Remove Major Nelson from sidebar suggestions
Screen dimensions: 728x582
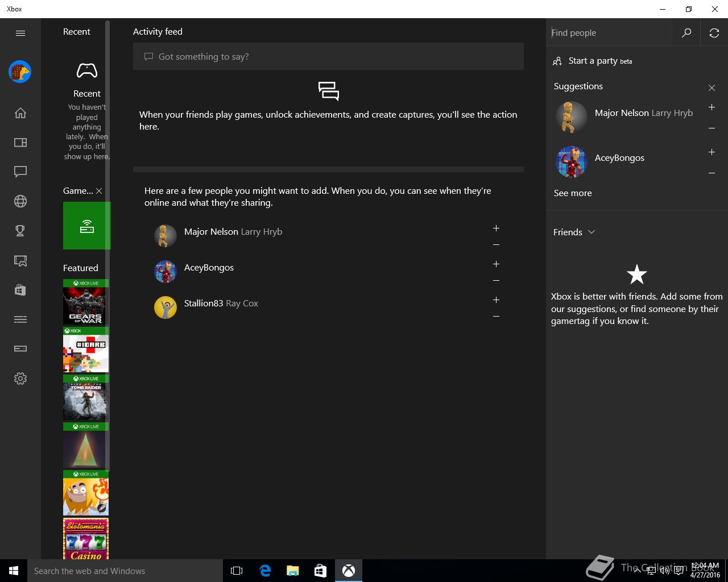[x=712, y=128]
